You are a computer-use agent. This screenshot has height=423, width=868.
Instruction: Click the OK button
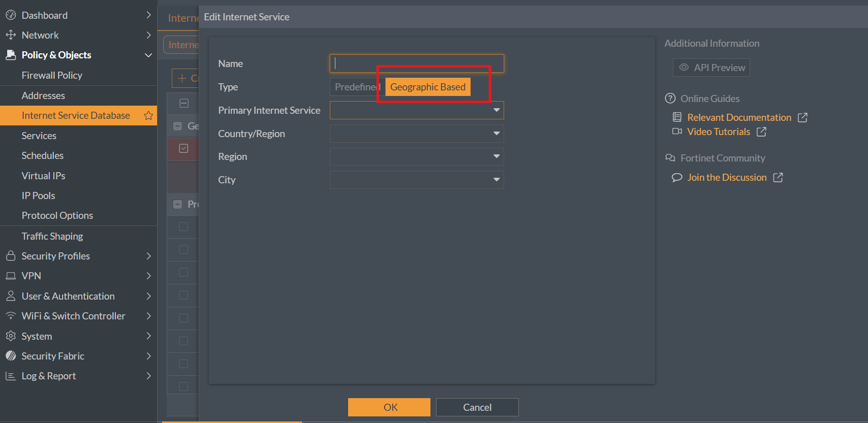(x=389, y=407)
